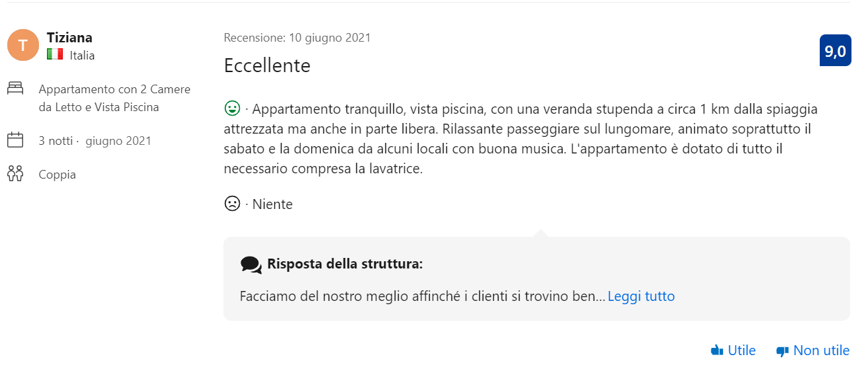The height and width of the screenshot is (373, 868).
Task: Expand the reply with Leggi tutto
Action: point(641,296)
